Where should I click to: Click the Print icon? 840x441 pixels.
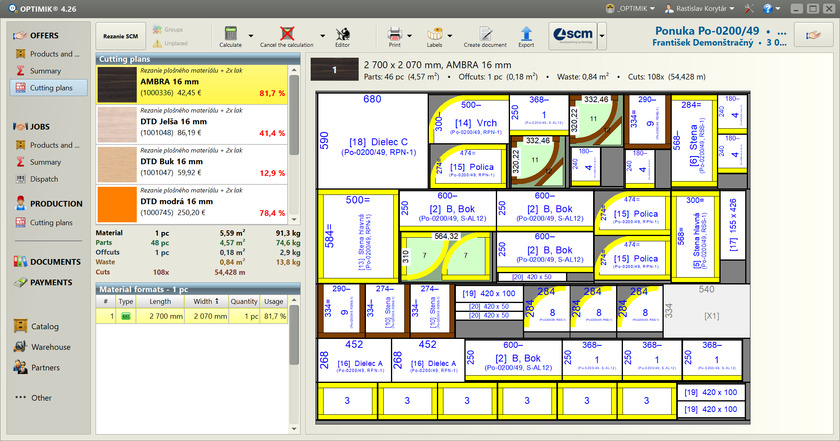point(395,34)
